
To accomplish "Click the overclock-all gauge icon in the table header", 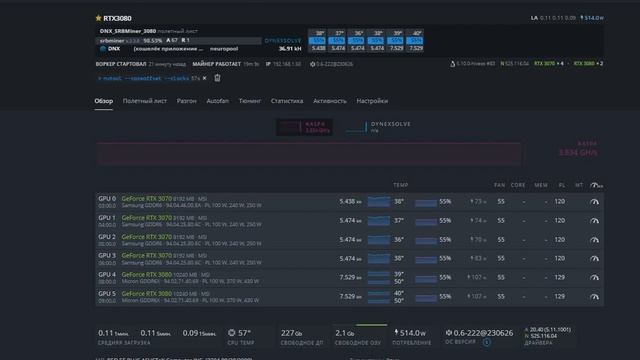I will coord(596,185).
